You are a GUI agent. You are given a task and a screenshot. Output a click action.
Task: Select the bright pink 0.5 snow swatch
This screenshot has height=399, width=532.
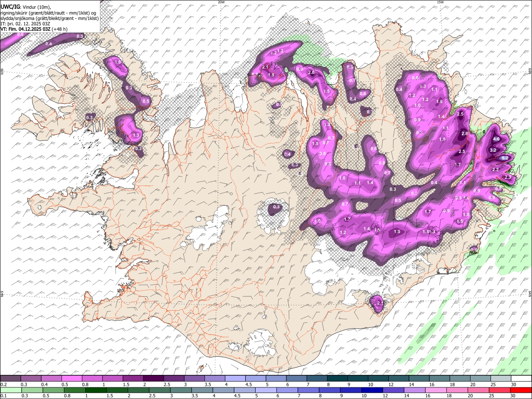[x=71, y=378]
